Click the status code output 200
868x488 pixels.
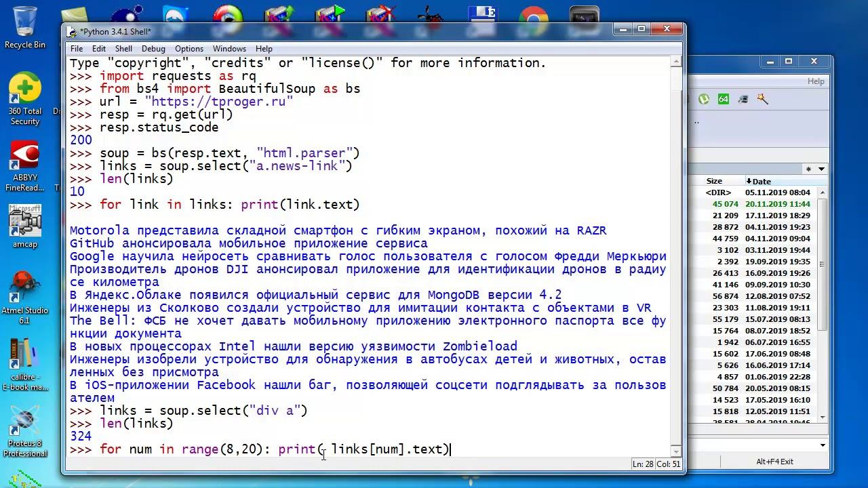[x=81, y=140]
